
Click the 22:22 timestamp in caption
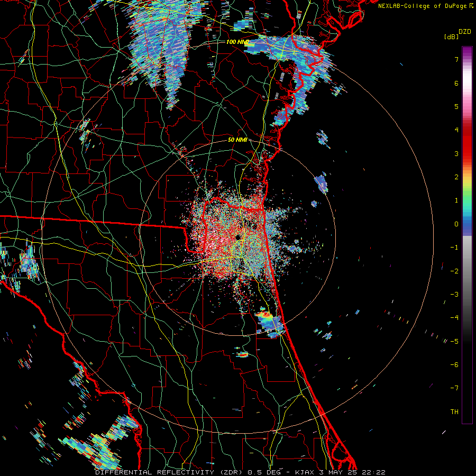click(x=373, y=472)
